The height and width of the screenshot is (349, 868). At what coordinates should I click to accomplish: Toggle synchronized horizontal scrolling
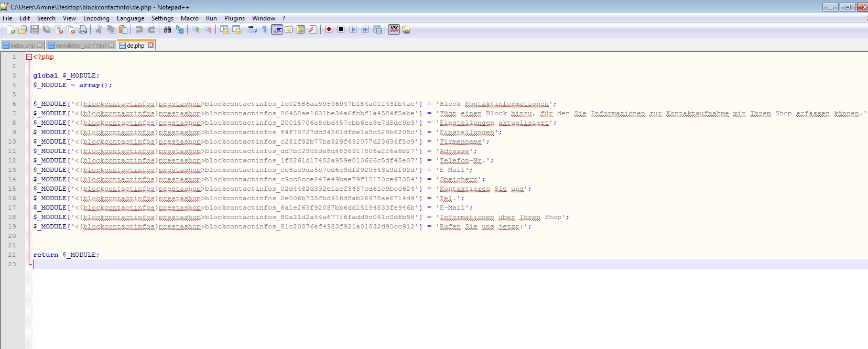tap(236, 30)
